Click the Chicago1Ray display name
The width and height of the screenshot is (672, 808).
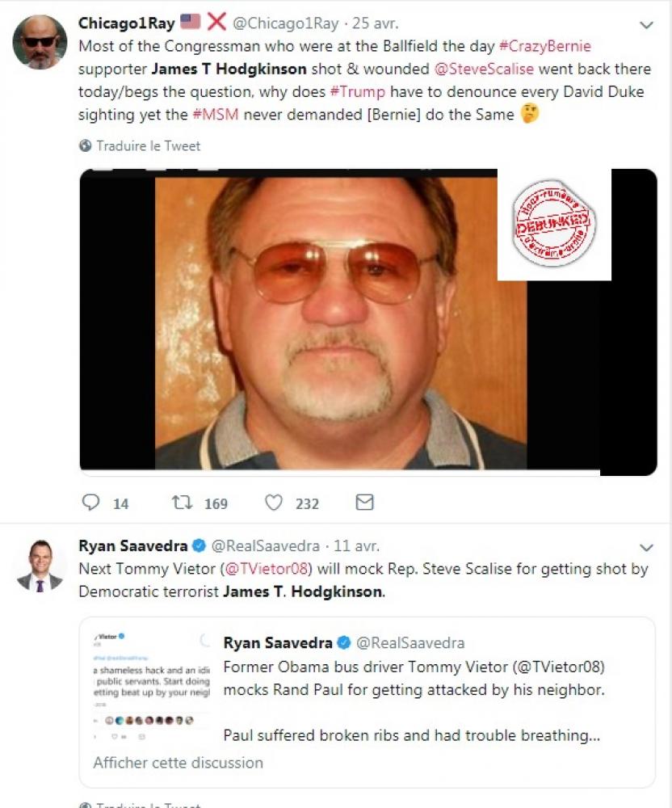125,23
